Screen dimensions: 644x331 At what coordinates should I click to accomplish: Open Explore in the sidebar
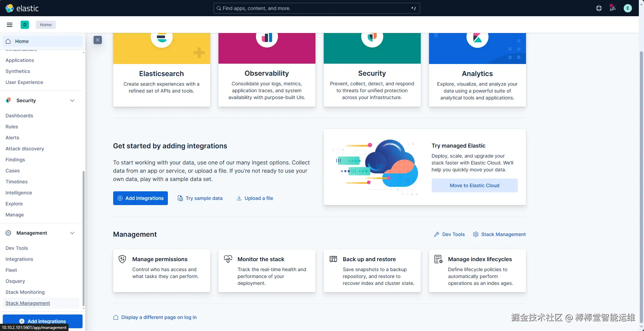(14, 204)
